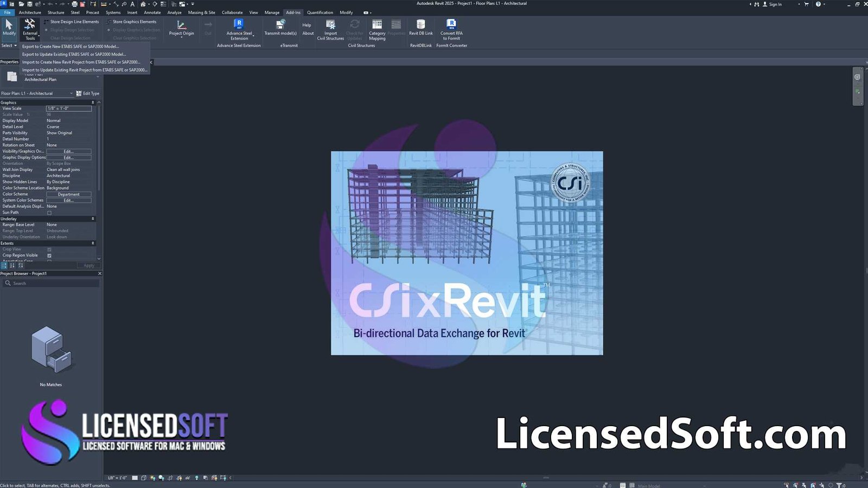The image size is (868, 488).
Task: Collapse the Underlay properties section
Action: [x=93, y=219]
